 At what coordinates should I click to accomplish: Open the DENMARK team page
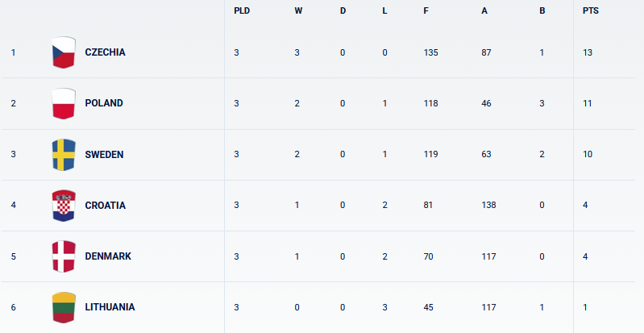[108, 256]
